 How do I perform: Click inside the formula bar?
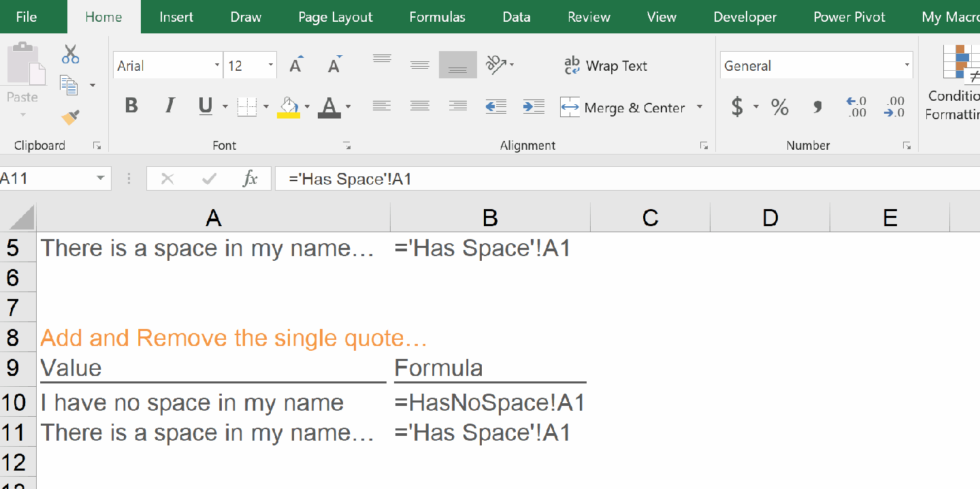click(476, 178)
